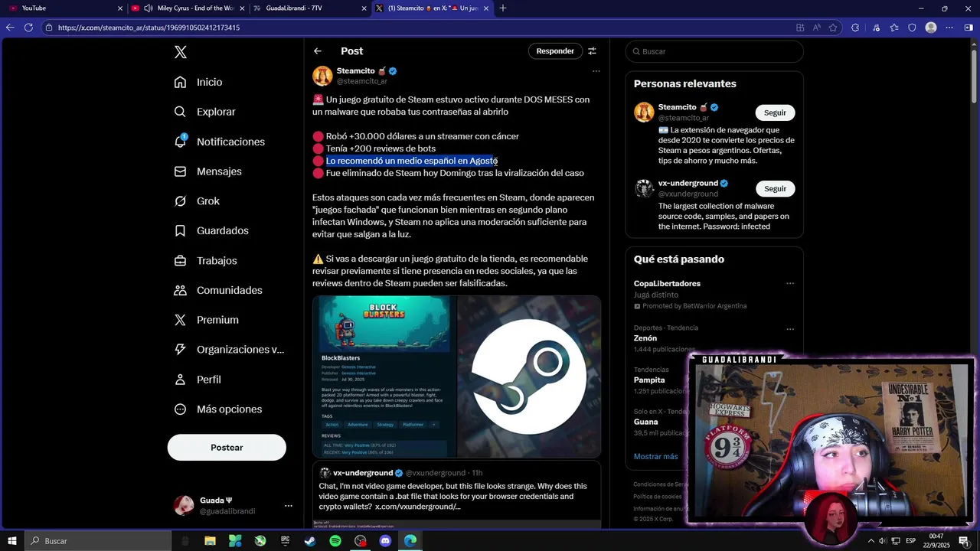Open Perfil page
Image resolution: width=980 pixels, height=551 pixels.
(x=198, y=380)
